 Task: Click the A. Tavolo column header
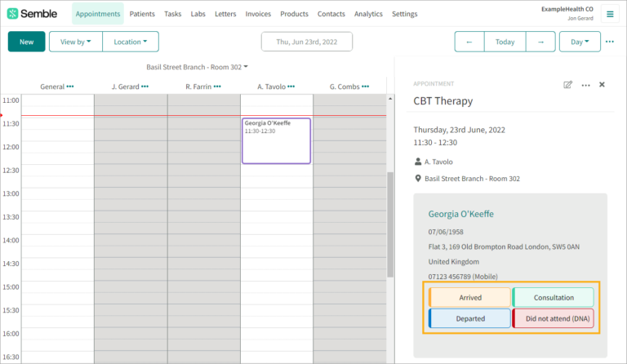272,87
